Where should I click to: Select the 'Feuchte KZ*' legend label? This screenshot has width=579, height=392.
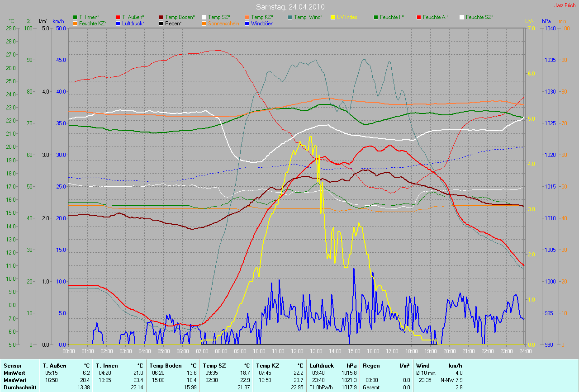93,23
